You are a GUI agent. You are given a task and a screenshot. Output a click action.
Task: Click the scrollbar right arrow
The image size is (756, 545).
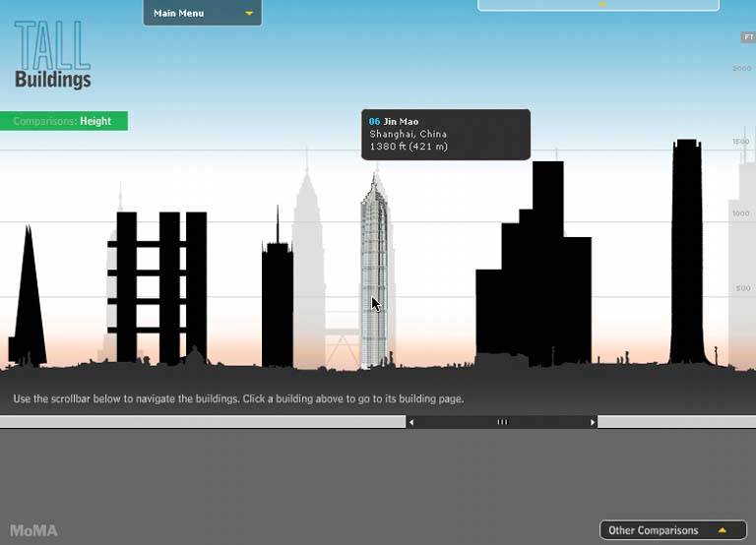pyautogui.click(x=593, y=422)
